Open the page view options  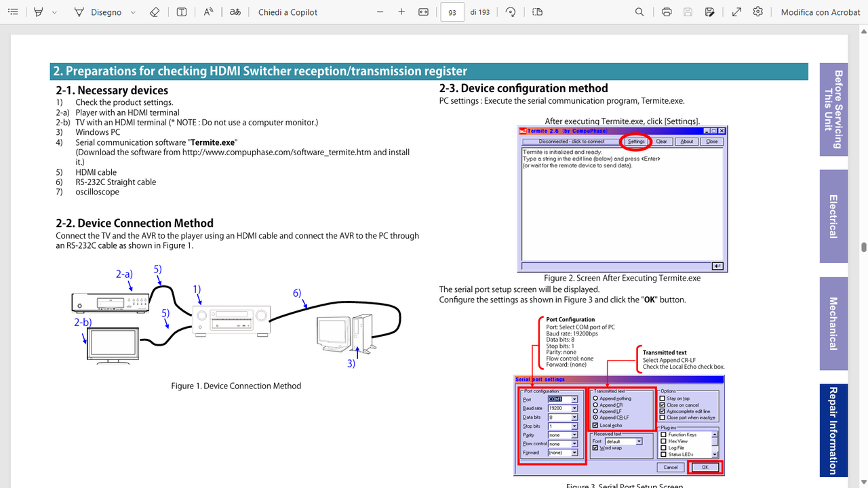point(538,12)
